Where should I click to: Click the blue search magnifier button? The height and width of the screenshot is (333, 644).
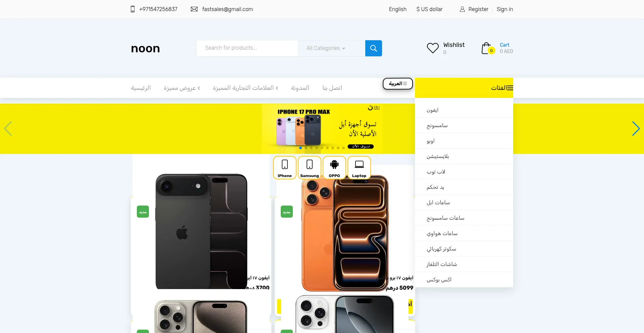coord(373,48)
